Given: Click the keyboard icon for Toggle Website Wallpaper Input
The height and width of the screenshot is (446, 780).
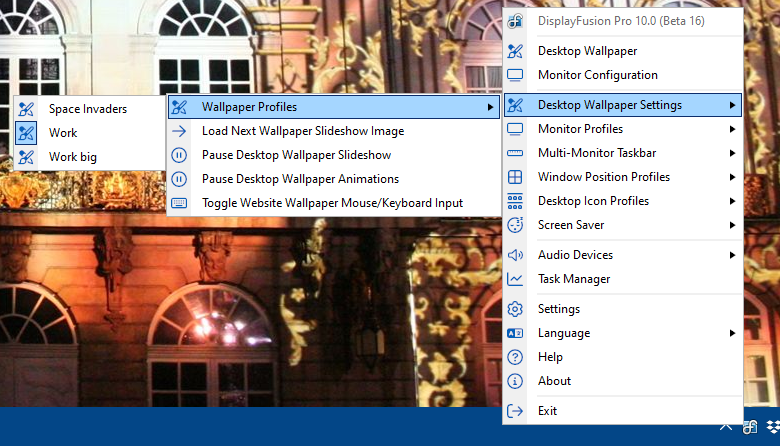Looking at the screenshot, I should 179,203.
